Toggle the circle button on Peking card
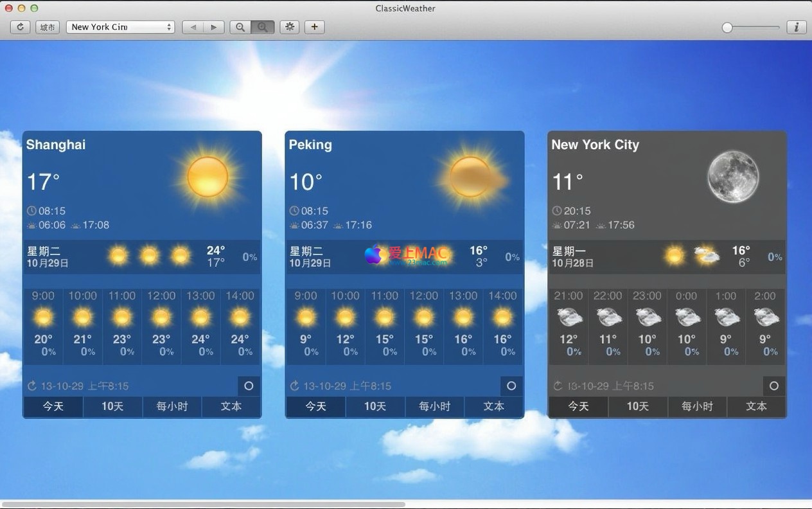 coord(511,386)
